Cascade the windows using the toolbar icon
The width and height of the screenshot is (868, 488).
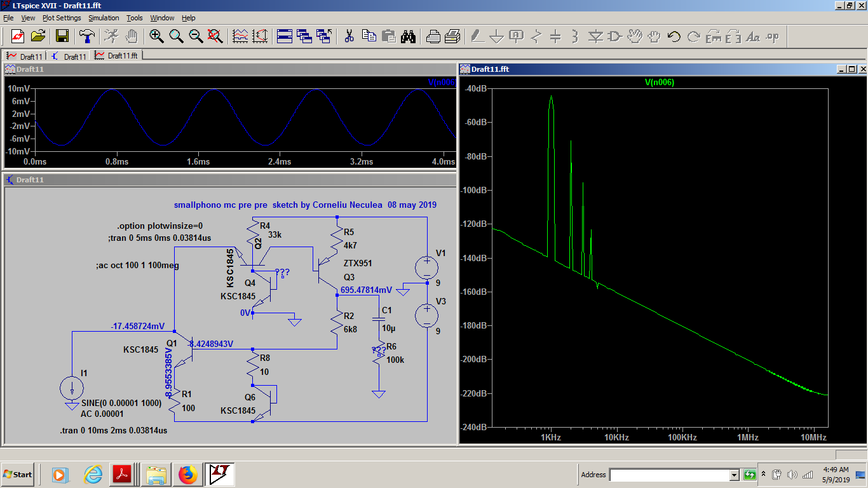[304, 36]
